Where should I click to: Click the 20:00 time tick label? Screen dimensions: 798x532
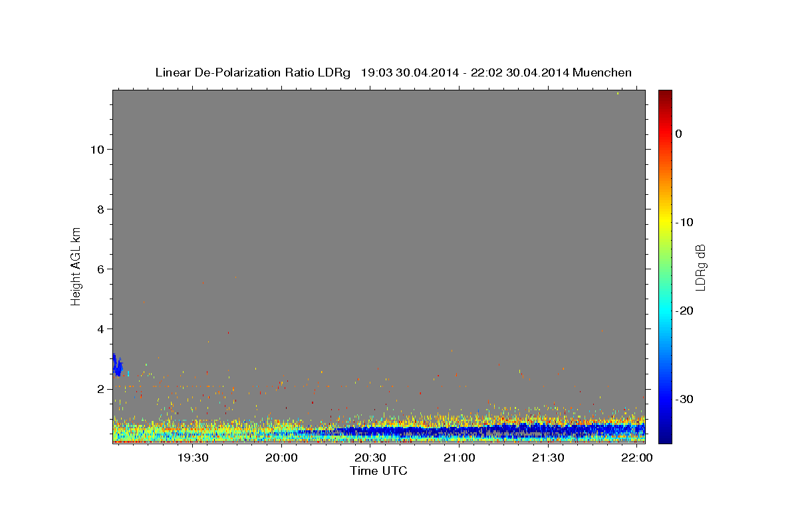[x=281, y=458]
